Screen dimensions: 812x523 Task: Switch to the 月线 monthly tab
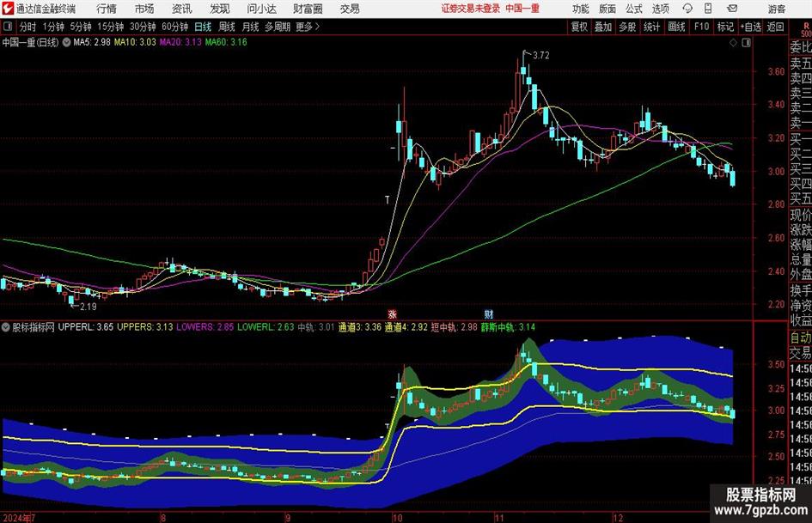250,27
